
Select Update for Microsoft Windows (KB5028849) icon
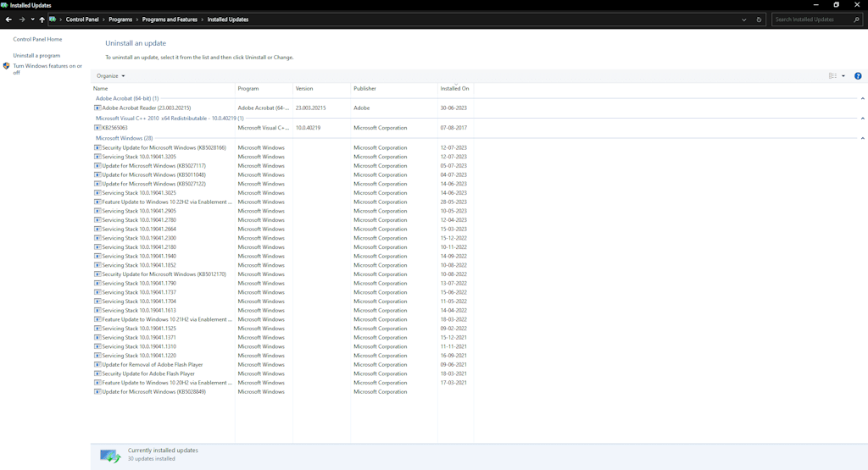pyautogui.click(x=97, y=391)
